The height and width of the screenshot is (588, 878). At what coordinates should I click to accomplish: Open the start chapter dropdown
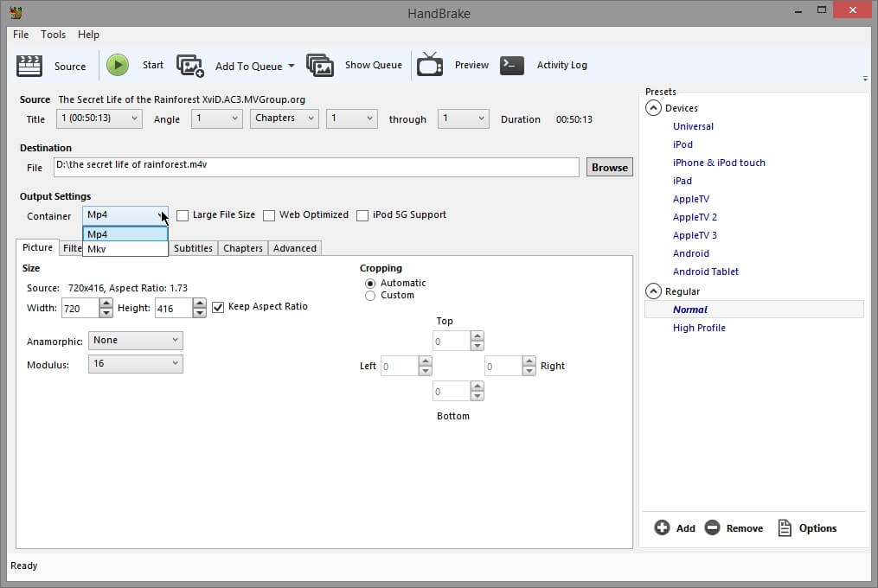click(x=352, y=118)
